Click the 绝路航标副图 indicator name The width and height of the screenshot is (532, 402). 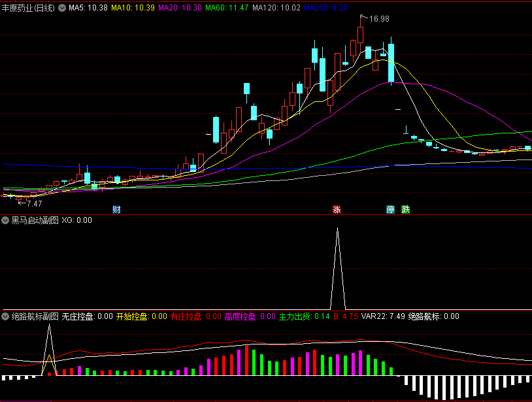35,316
